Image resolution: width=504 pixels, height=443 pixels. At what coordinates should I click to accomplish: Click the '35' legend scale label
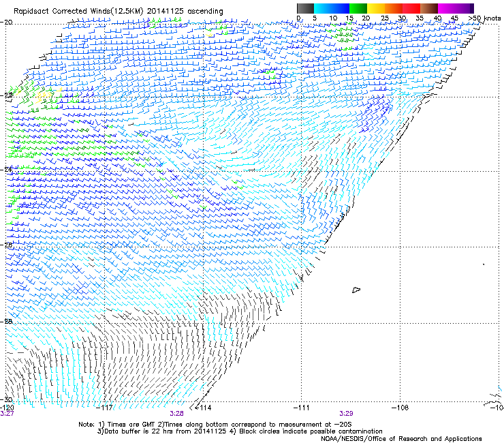(x=420, y=18)
